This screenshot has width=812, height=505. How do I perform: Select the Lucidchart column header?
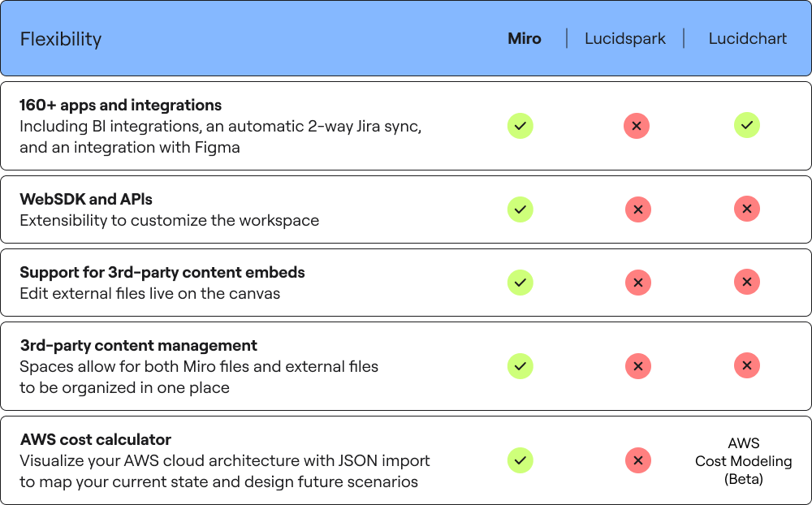point(747,38)
